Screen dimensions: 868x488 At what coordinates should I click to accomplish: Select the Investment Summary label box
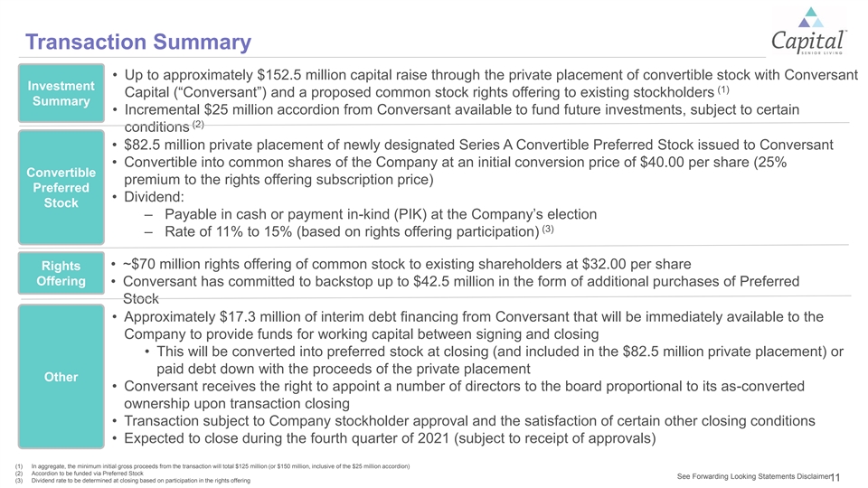click(x=61, y=93)
